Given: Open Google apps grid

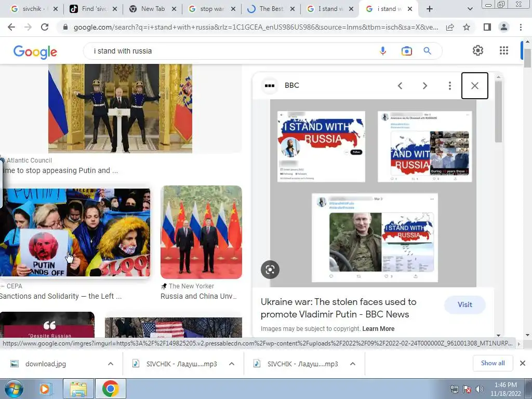Looking at the screenshot, I should click(504, 50).
